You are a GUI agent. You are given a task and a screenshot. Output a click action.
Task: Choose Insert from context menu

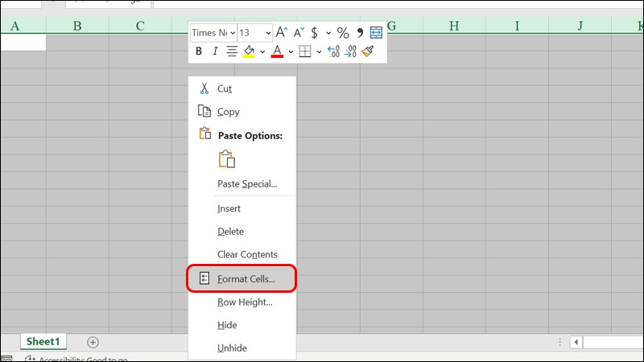[x=242, y=208]
